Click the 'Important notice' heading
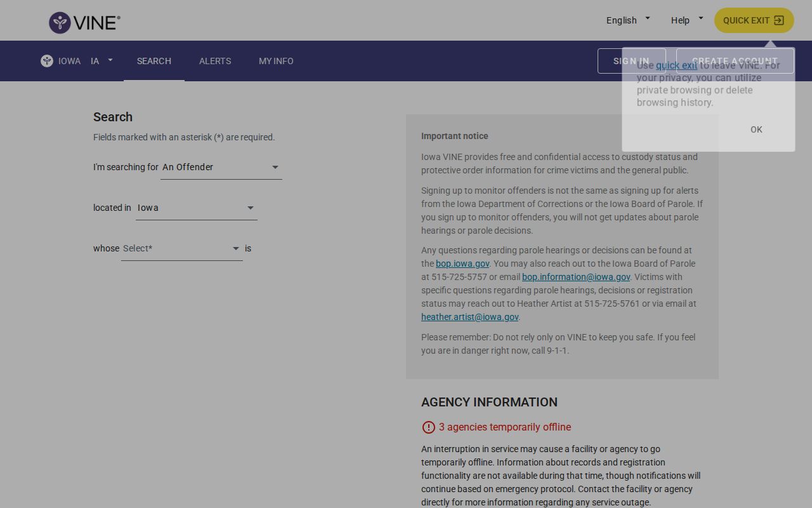Screen dimensions: 812x508 coord(455,136)
